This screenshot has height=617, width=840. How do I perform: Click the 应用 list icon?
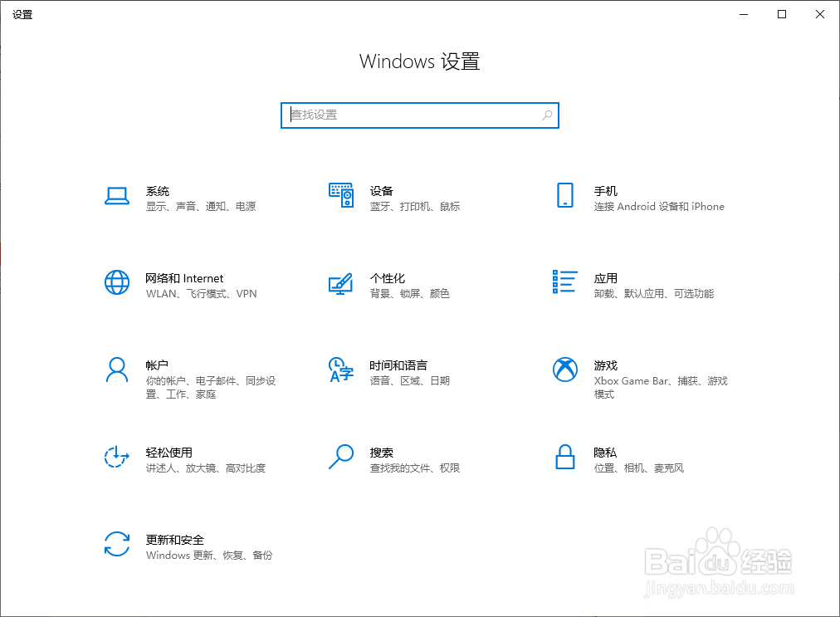[564, 282]
